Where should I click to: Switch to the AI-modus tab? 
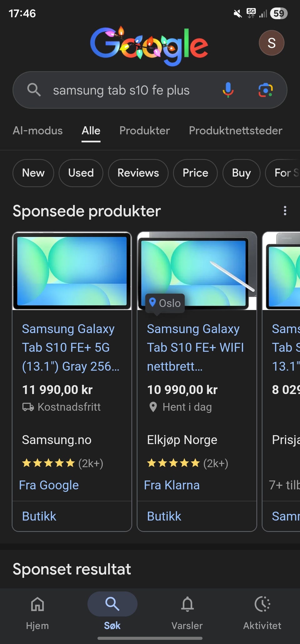click(37, 130)
